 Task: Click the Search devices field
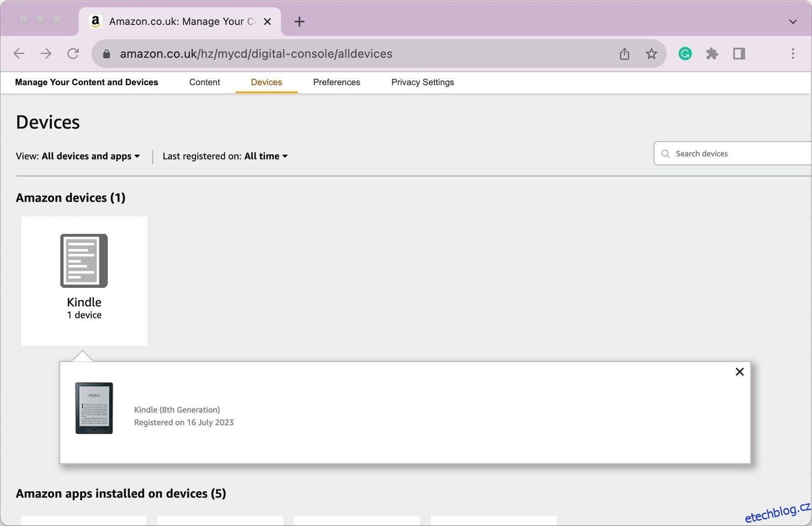pyautogui.click(x=733, y=153)
